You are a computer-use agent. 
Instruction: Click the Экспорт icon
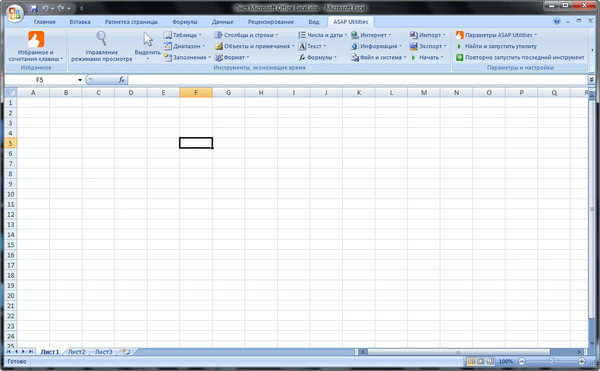(413, 46)
